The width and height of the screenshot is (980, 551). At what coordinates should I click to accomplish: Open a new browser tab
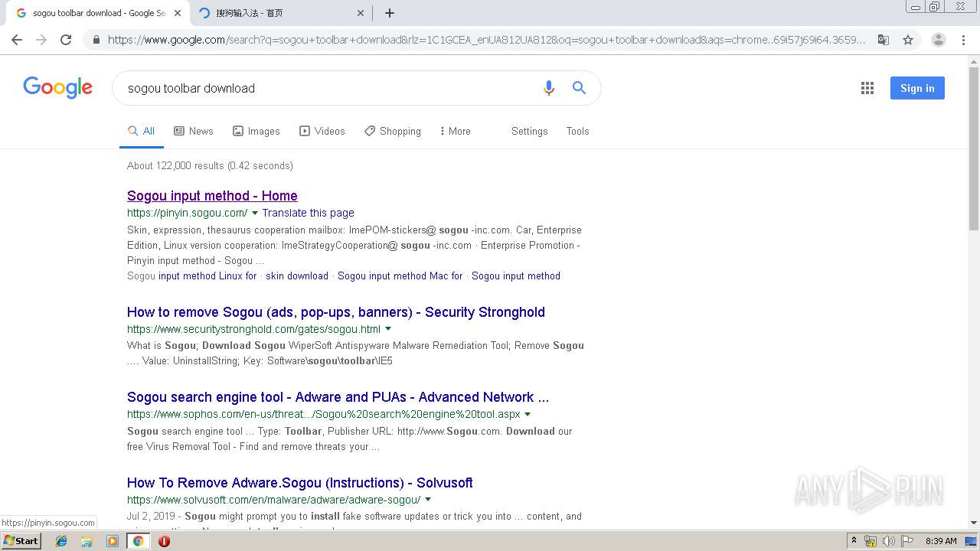click(389, 13)
